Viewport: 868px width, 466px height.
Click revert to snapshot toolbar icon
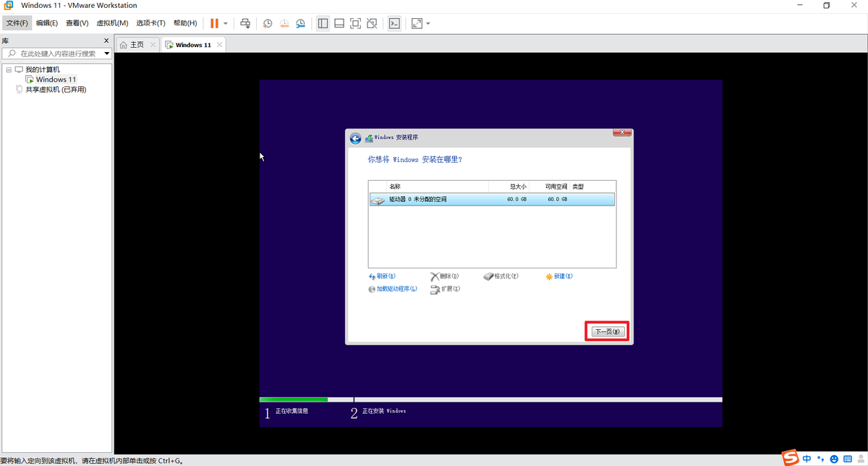pyautogui.click(x=284, y=23)
